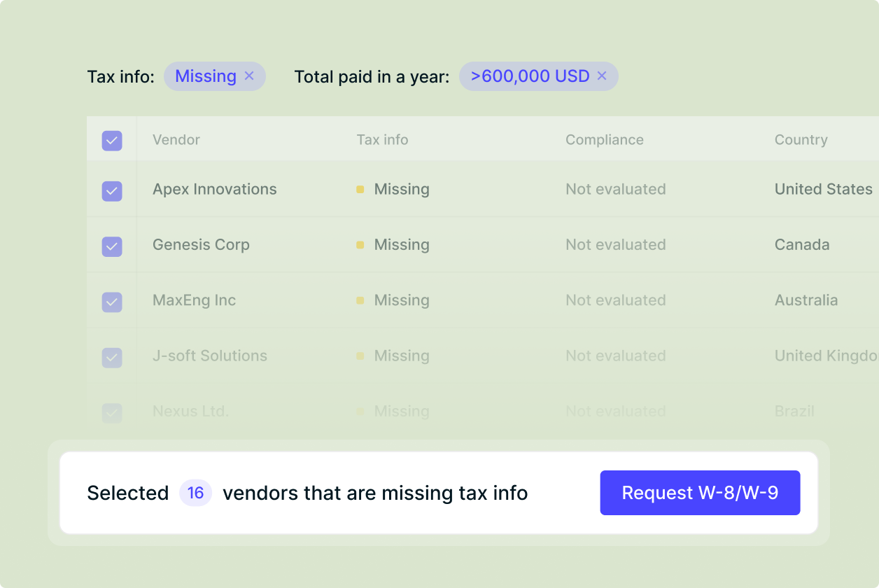Click the Country column header
Image resolution: width=879 pixels, height=588 pixels.
801,140
